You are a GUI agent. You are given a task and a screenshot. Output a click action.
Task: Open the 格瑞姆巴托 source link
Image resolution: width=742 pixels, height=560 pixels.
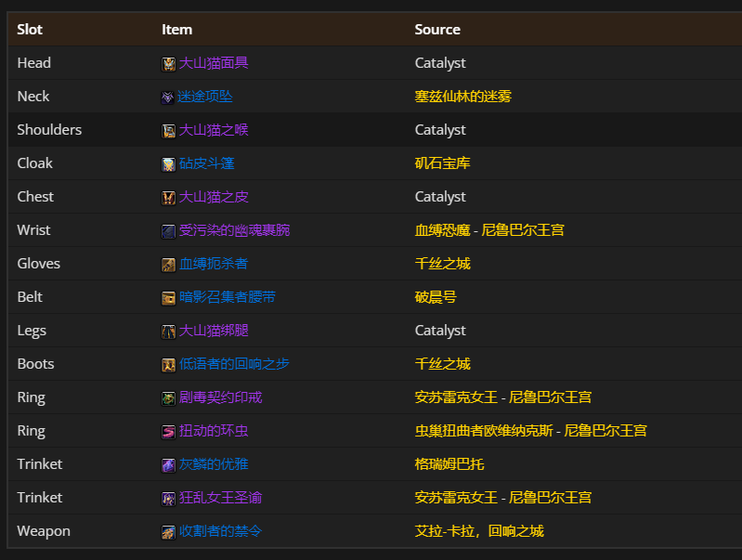tap(449, 464)
